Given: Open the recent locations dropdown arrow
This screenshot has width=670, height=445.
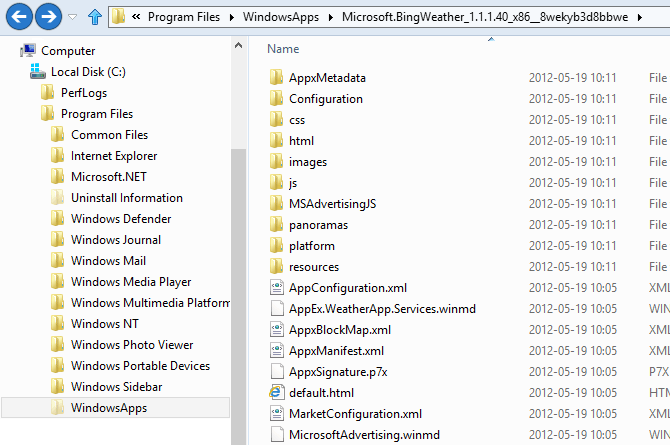Looking at the screenshot, I should point(73,17).
